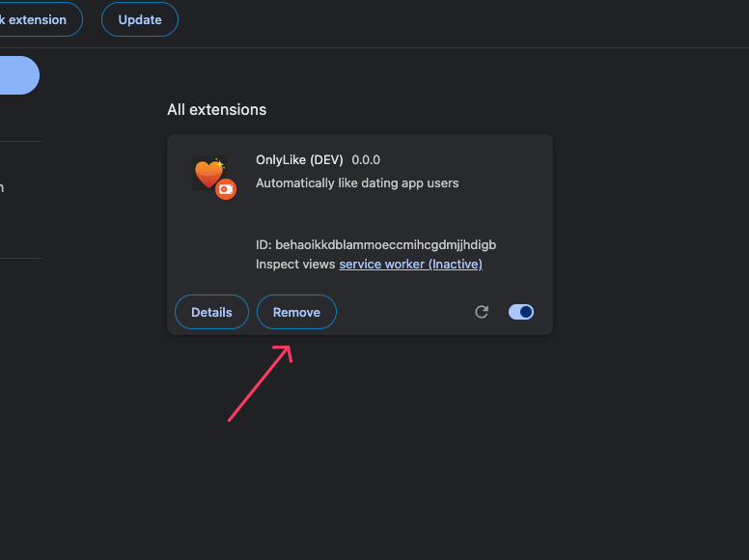749x560 pixels.
Task: Click the Inspect views label
Action: [295, 264]
